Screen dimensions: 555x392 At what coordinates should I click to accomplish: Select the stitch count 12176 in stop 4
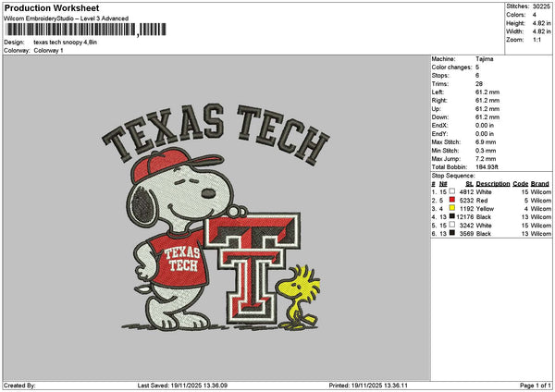[465, 217]
